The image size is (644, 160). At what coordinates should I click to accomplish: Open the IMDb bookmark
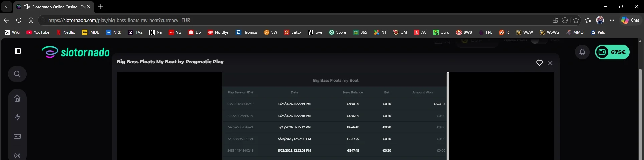pos(91,32)
